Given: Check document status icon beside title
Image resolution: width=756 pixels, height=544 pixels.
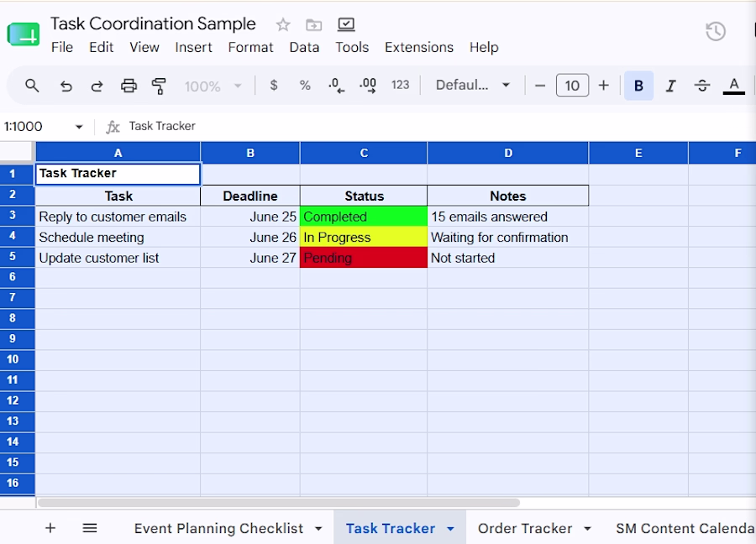Looking at the screenshot, I should tap(346, 24).
